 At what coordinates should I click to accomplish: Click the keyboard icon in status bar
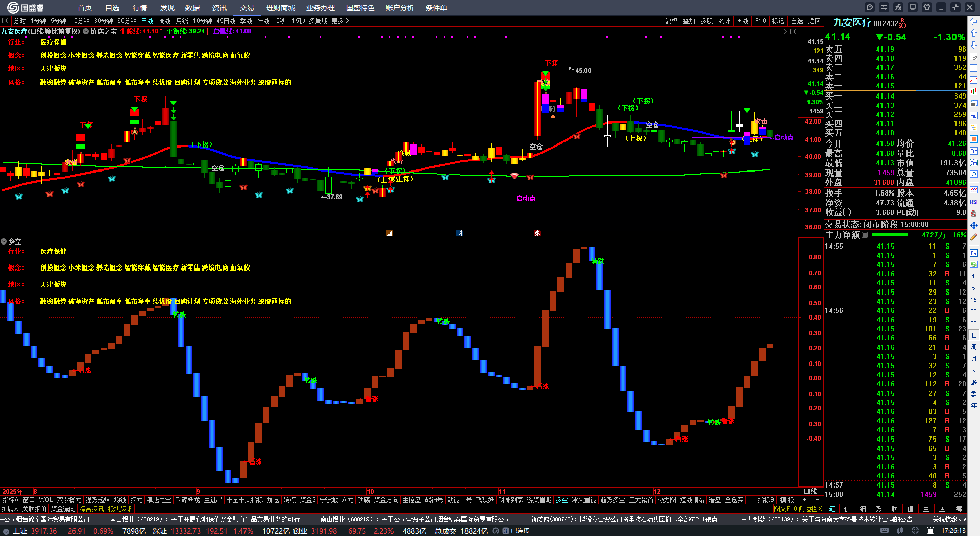pos(885,531)
